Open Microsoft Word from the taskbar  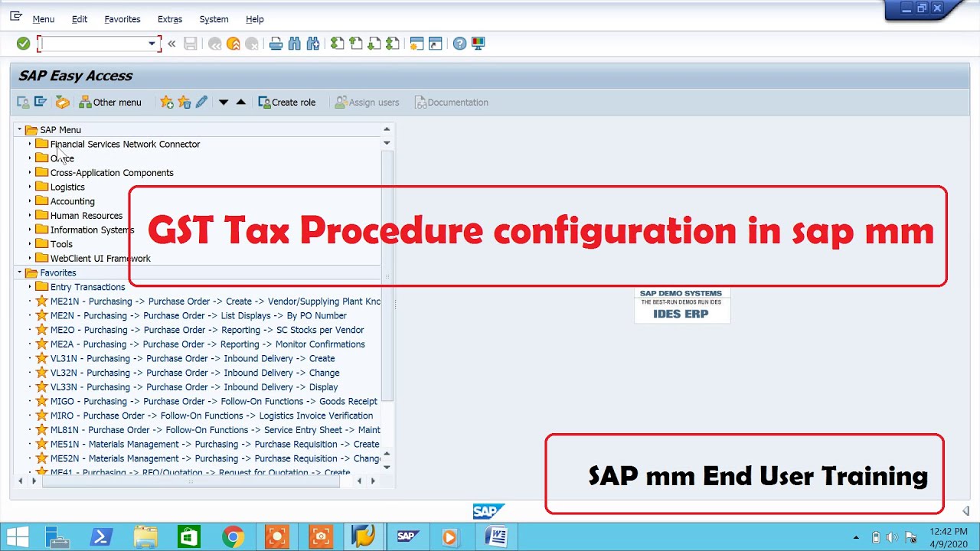[496, 537]
